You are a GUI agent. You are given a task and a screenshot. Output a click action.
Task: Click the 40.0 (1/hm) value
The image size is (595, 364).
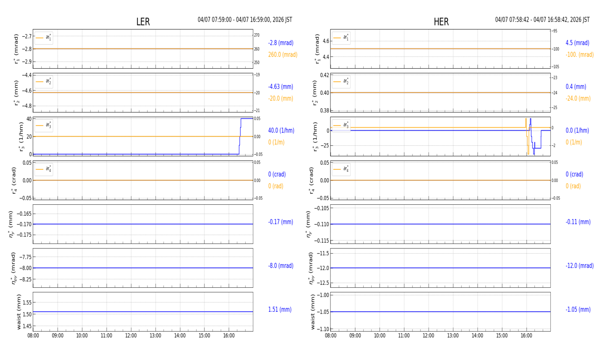[281, 131]
